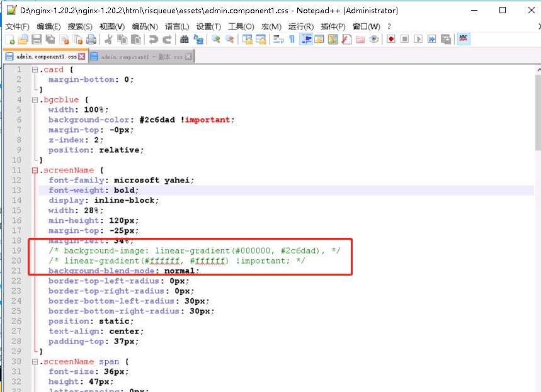Open the 工具(O) menu
Image resolution: width=541 pixels, height=392 pixels.
tap(241, 26)
